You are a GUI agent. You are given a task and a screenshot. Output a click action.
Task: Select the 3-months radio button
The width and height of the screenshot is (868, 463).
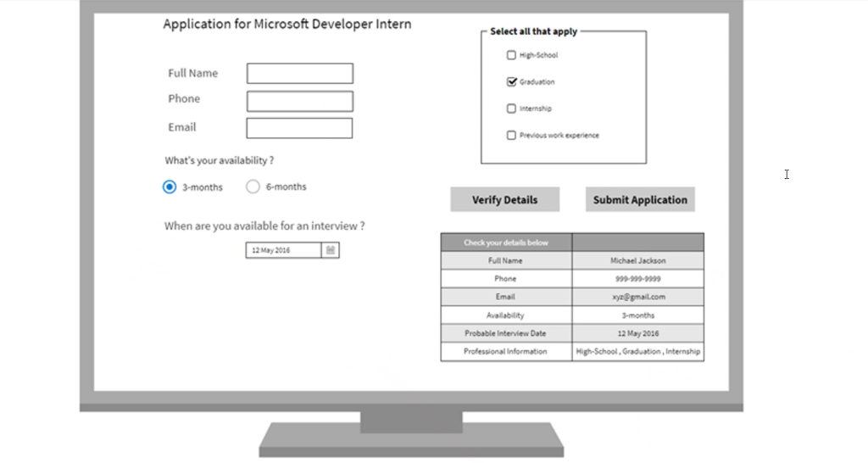pyautogui.click(x=170, y=187)
